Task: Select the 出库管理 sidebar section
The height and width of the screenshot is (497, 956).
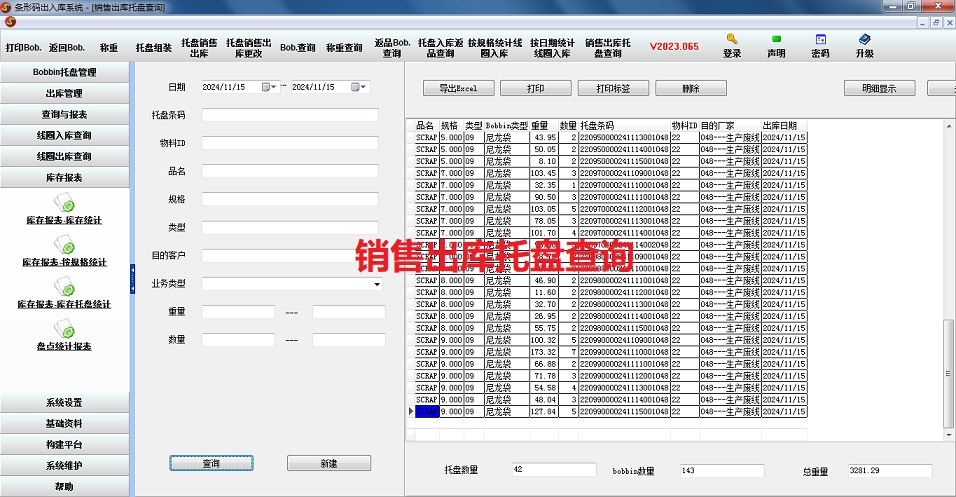Action: click(65, 93)
